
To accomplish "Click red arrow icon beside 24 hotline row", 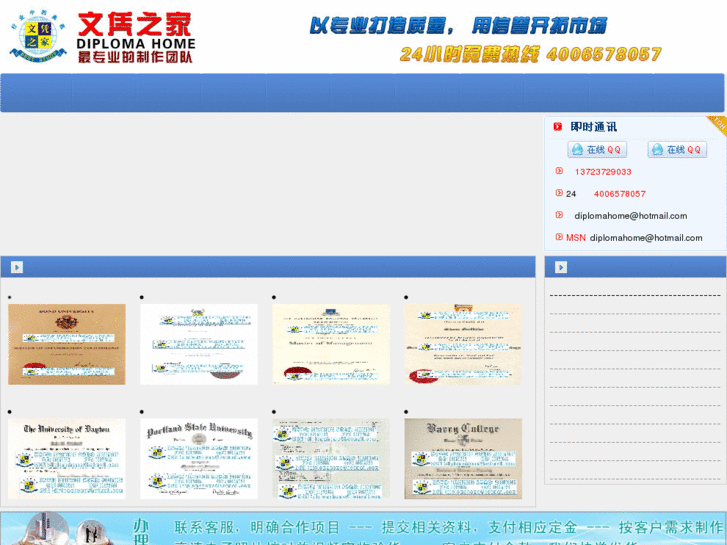I will coord(559,192).
